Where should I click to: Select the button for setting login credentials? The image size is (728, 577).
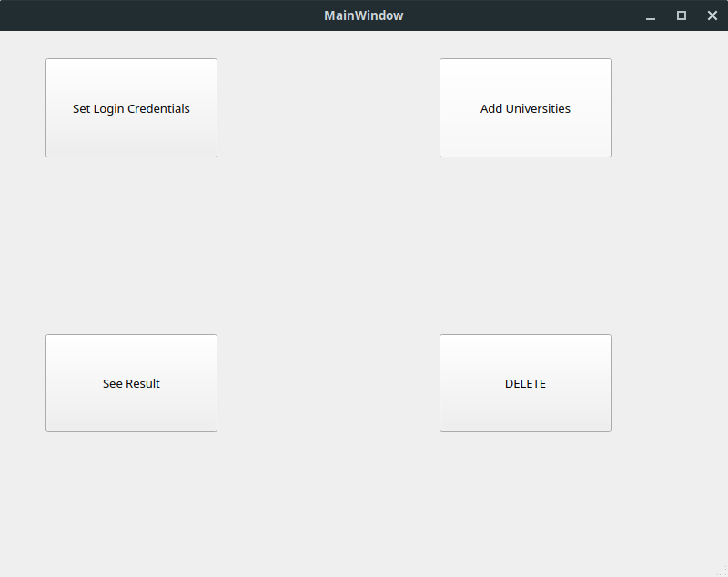click(x=131, y=107)
